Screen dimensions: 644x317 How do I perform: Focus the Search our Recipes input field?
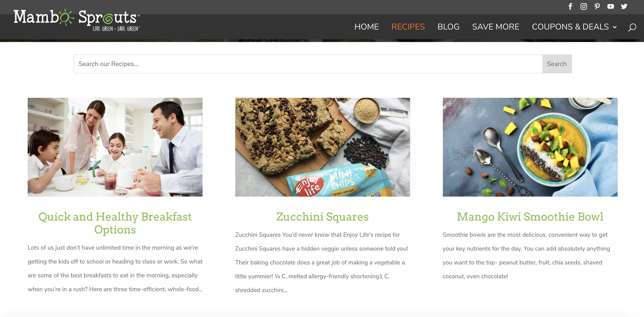308,64
